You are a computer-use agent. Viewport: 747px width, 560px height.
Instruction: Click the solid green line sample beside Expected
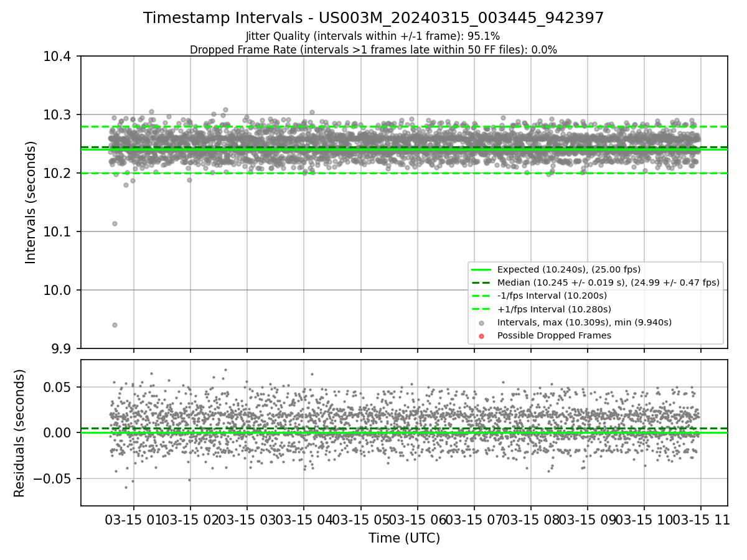482,269
